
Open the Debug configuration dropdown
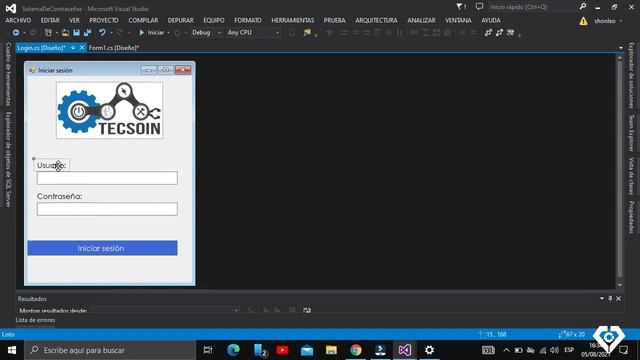click(x=206, y=33)
